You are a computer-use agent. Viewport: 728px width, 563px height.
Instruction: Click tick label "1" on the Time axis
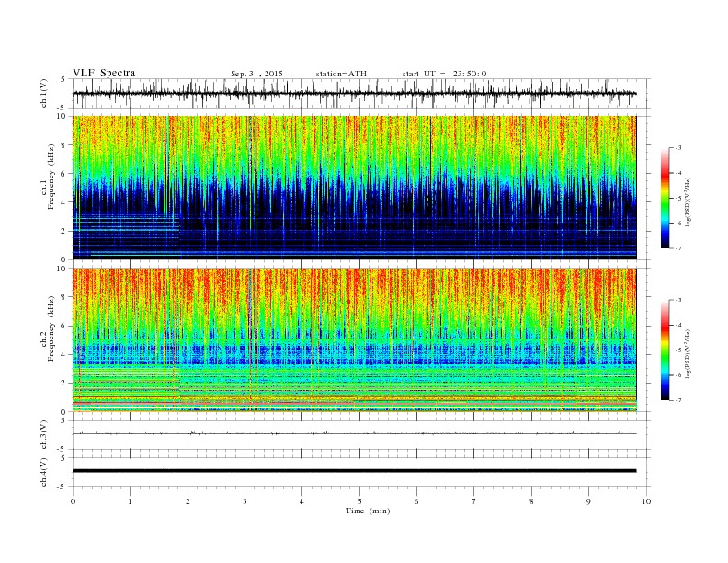tap(130, 501)
